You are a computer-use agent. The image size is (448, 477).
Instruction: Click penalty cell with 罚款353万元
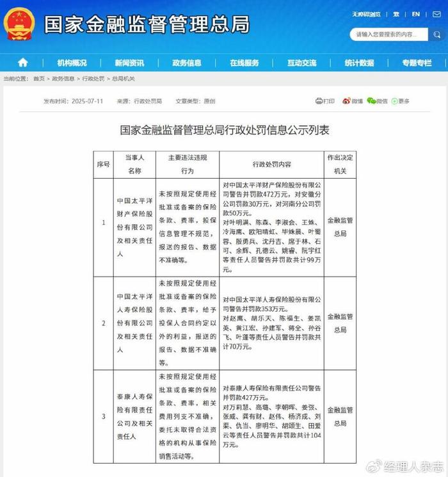pos(271,323)
